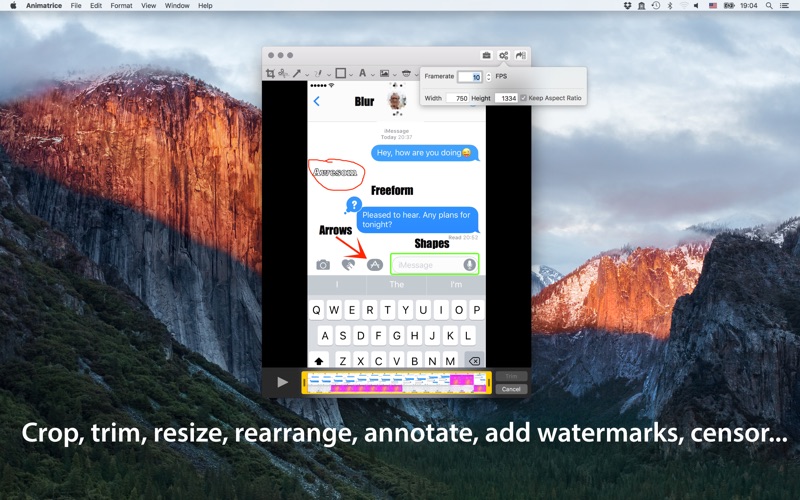Click the 'Shapes' annotation label

click(x=432, y=243)
